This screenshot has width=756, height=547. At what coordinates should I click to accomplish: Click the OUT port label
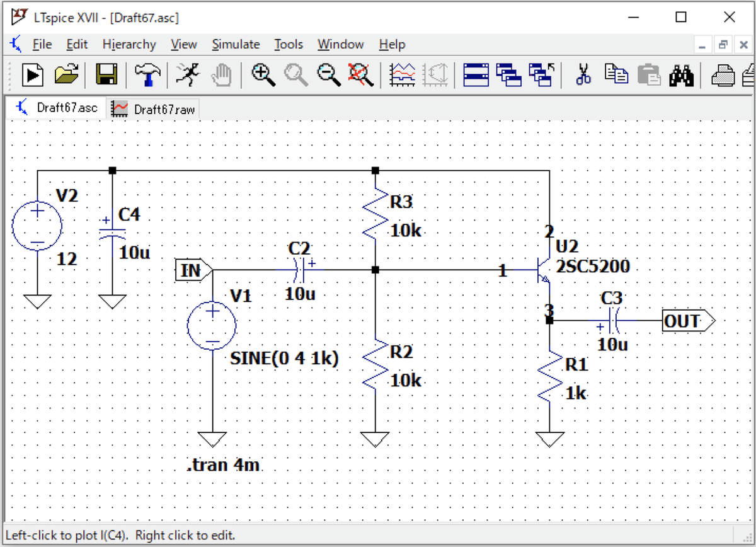click(689, 321)
